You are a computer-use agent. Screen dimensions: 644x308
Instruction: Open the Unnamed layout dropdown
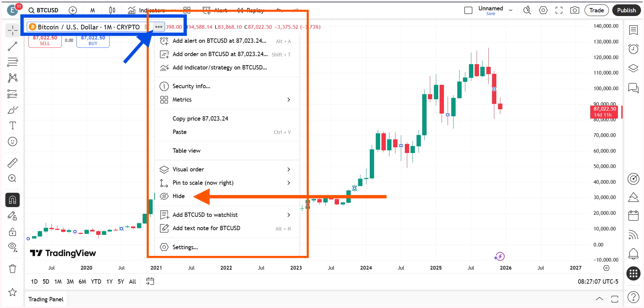511,10
